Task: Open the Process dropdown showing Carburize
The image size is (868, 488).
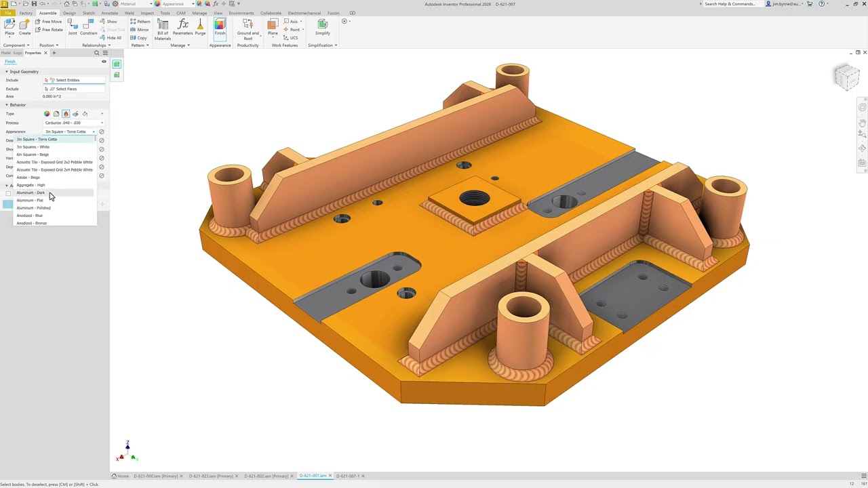Action: pyautogui.click(x=74, y=123)
